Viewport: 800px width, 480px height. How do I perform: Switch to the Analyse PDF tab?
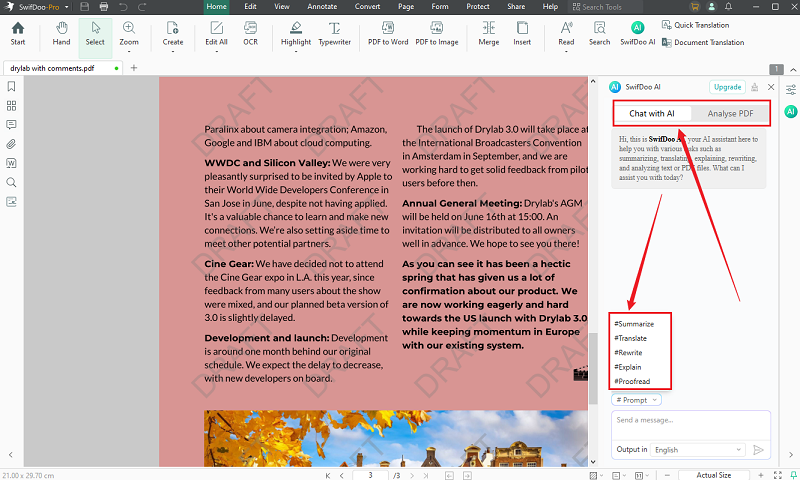click(x=730, y=113)
